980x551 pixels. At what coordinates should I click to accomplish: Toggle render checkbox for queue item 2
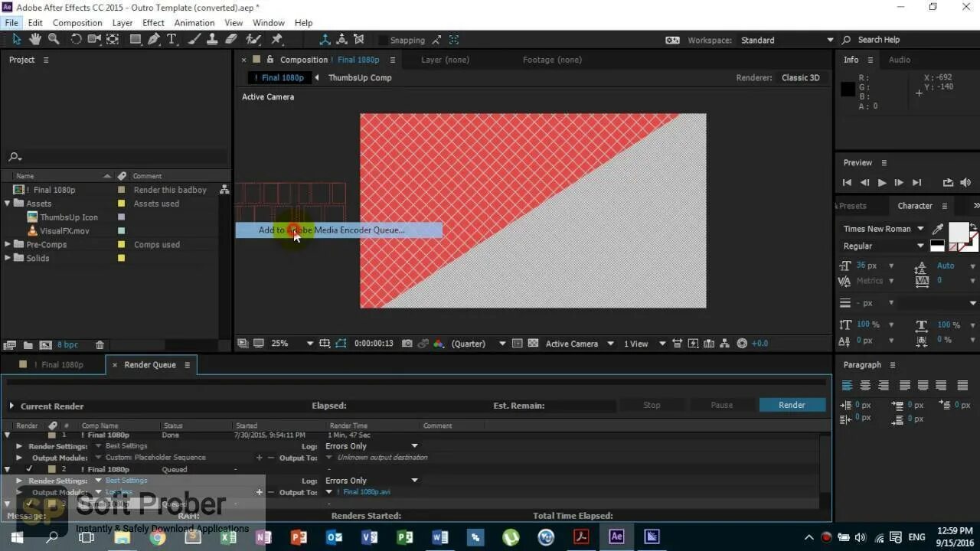pos(29,469)
